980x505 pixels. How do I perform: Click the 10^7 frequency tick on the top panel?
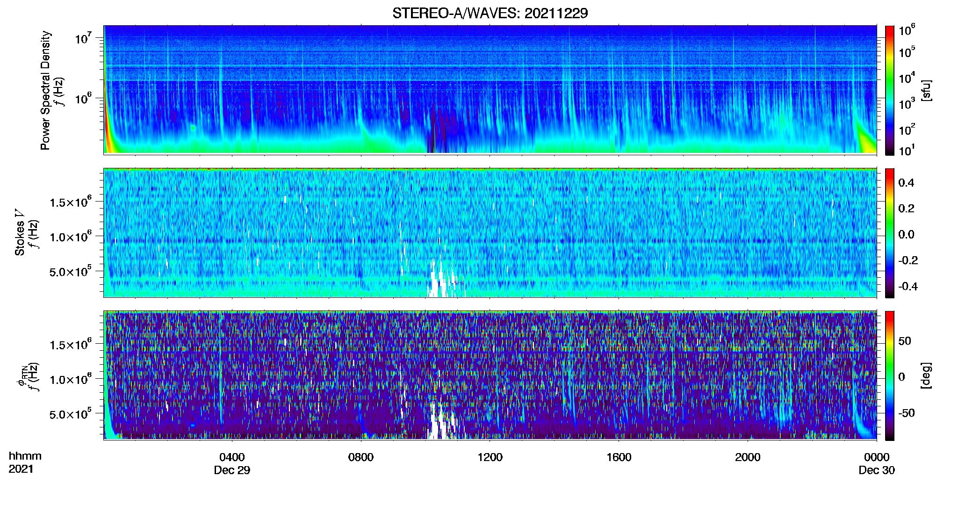click(x=84, y=37)
